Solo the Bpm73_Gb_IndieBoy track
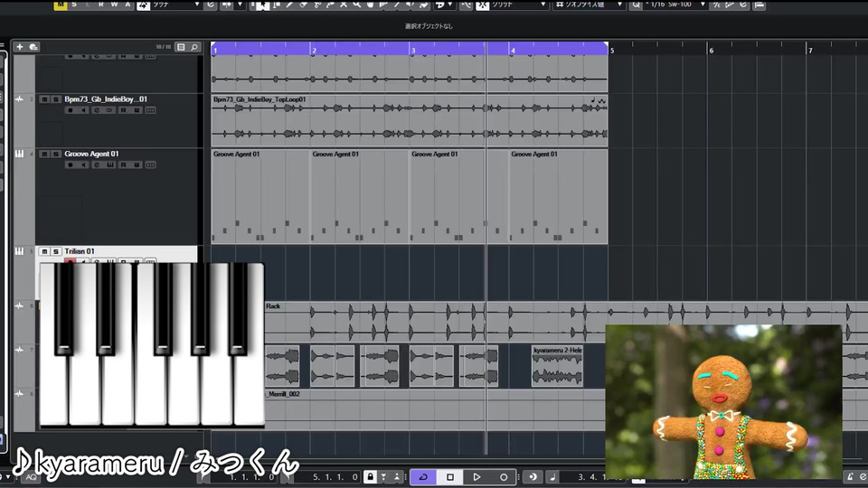This screenshot has width=868, height=488. 55,99
